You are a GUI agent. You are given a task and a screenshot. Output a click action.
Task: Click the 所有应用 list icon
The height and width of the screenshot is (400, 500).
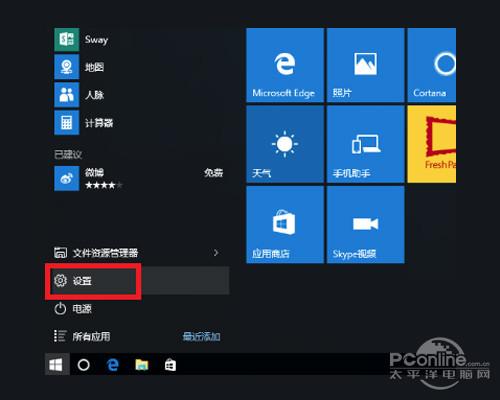coord(60,336)
